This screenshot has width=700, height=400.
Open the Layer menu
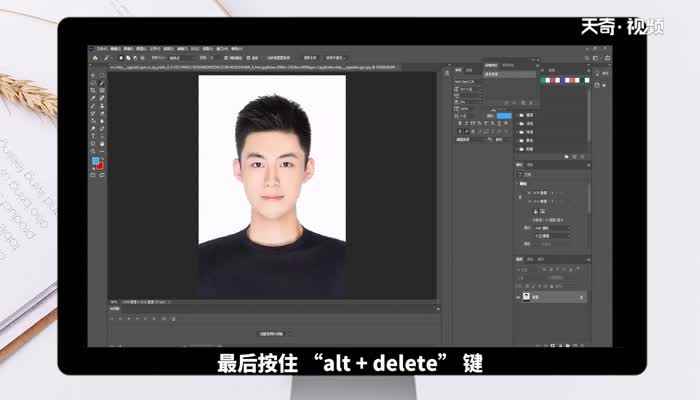[142, 49]
